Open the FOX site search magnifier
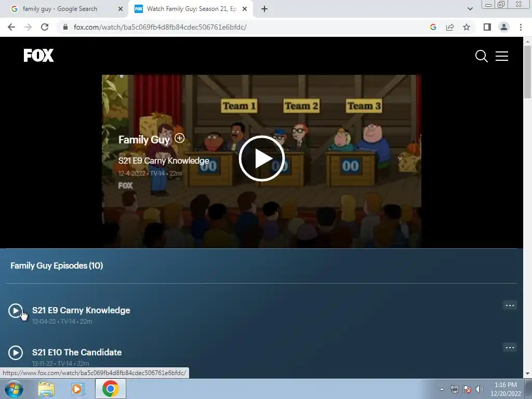The width and height of the screenshot is (532, 399). click(x=481, y=56)
